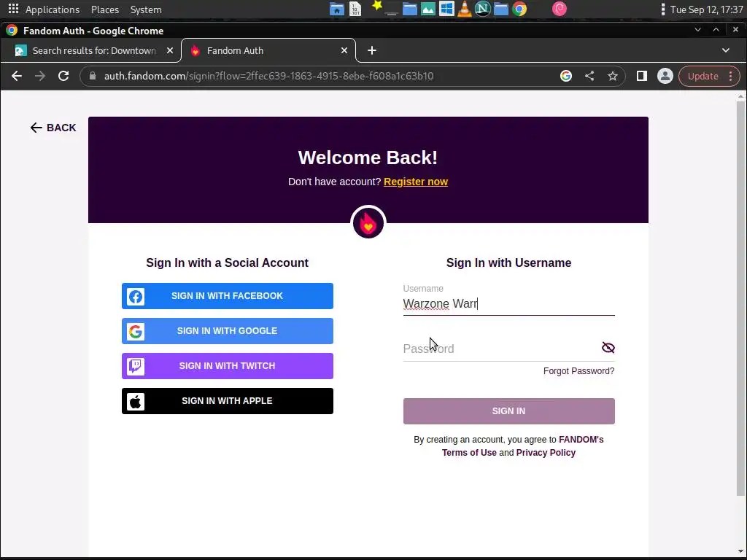Toggle the Chrome side panel
This screenshot has width=747, height=560.
[x=642, y=76]
